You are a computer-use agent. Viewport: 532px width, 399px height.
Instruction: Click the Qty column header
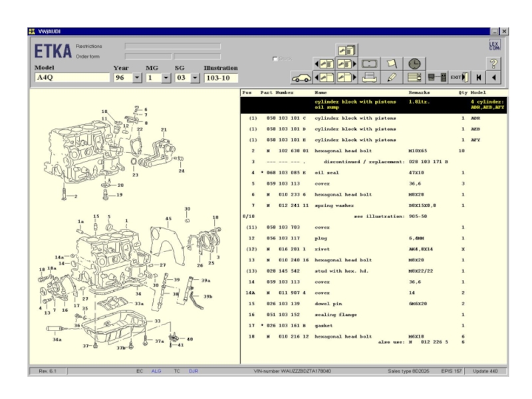[x=463, y=92]
